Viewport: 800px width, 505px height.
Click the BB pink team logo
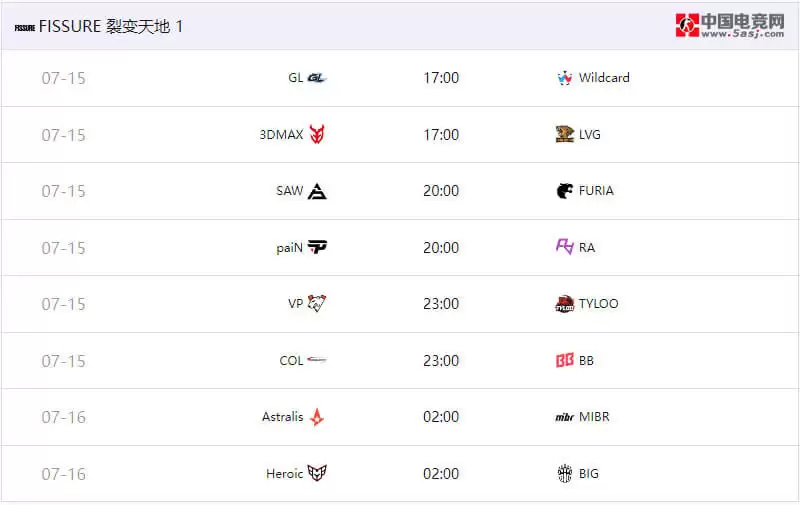pyautogui.click(x=565, y=360)
